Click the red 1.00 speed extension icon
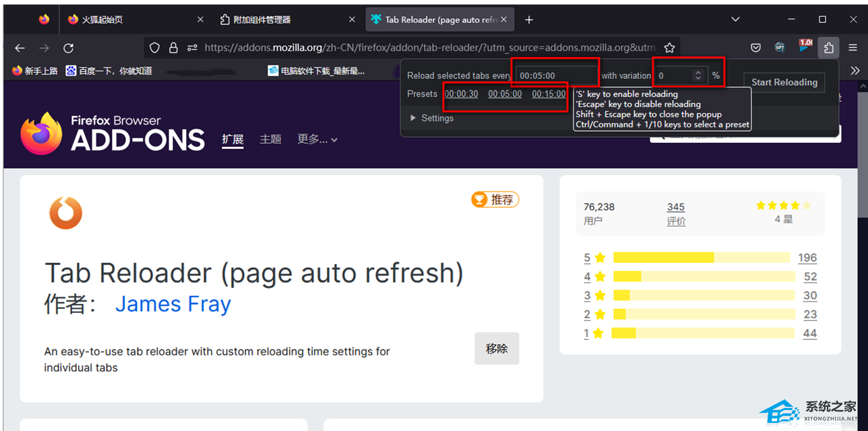The width and height of the screenshot is (868, 431). [x=805, y=47]
